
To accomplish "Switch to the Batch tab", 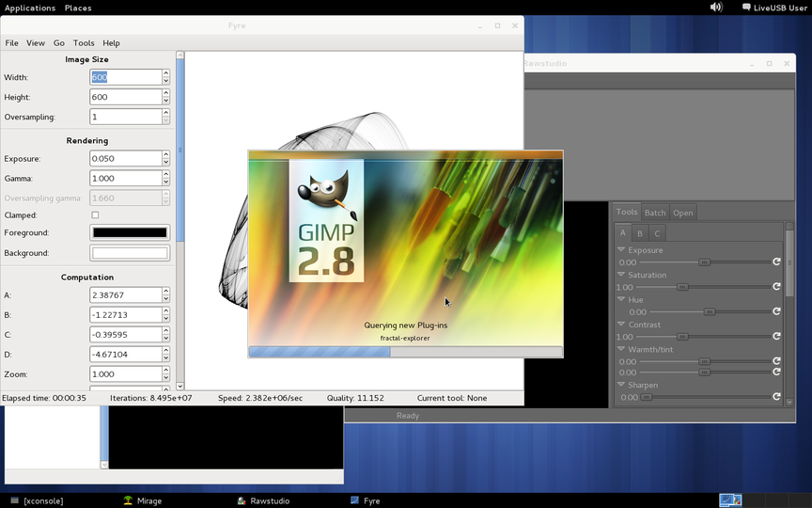I will tap(655, 213).
